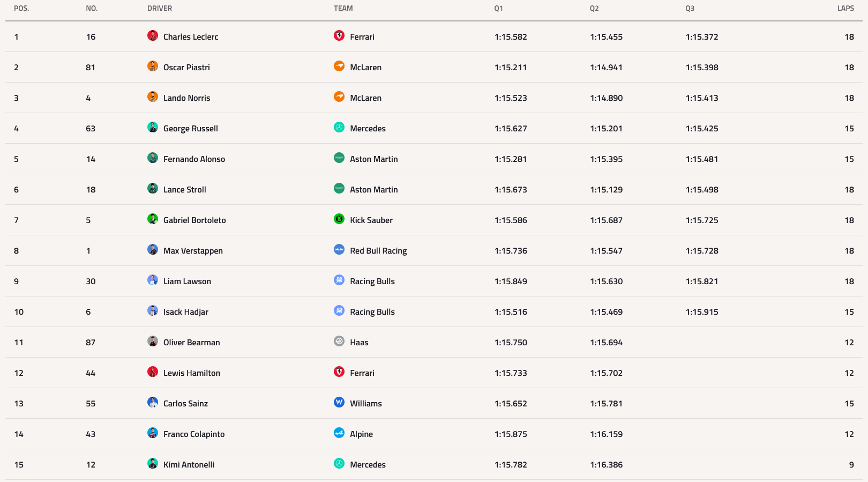This screenshot has height=482, width=868.
Task: Click Fernando Alonso's driver avatar icon
Action: coord(153,158)
